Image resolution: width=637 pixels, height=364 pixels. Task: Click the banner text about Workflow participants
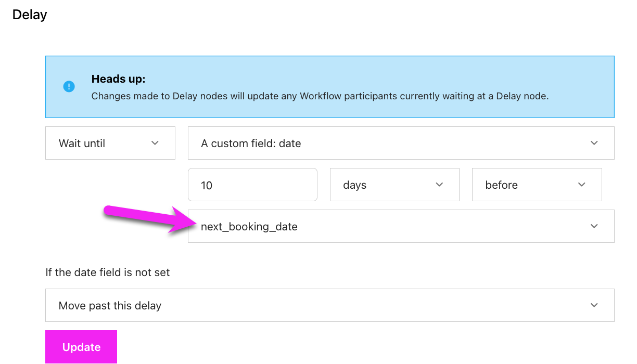[320, 96]
